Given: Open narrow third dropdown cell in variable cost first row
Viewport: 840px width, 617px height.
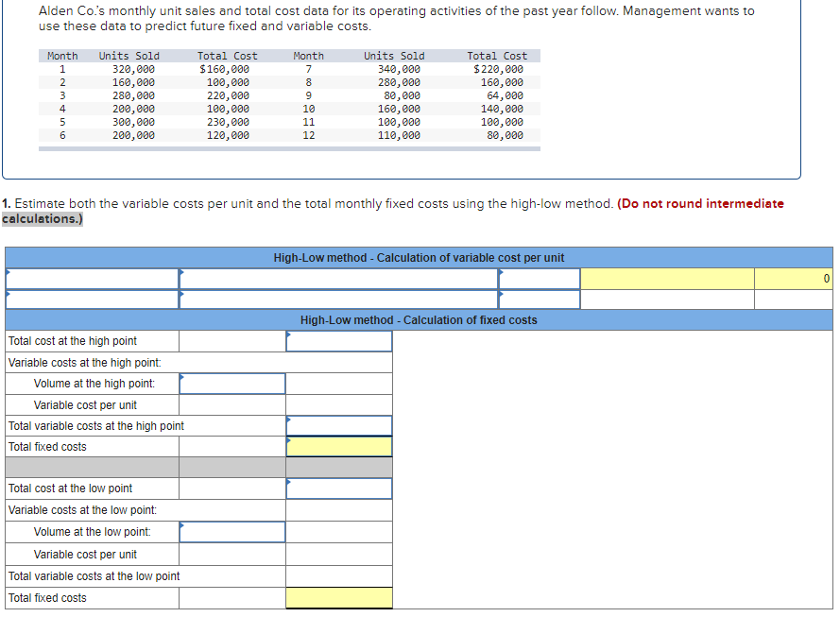Looking at the screenshot, I should [540, 279].
